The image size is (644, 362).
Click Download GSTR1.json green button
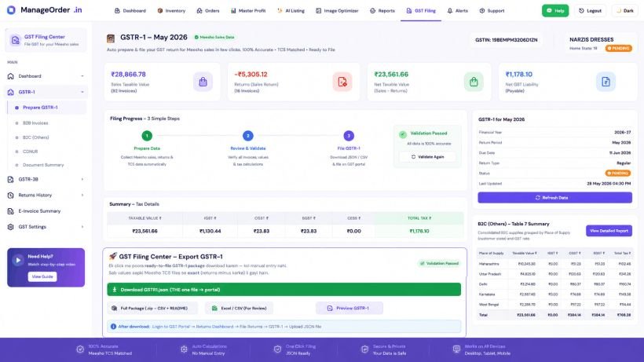tap(284, 290)
